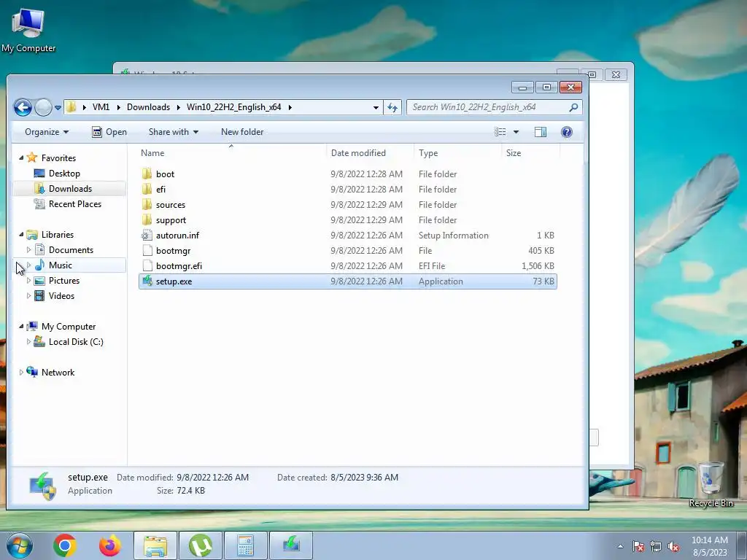Select the Recycle Bin desktop icon
The height and width of the screenshot is (560, 747).
coord(711,484)
